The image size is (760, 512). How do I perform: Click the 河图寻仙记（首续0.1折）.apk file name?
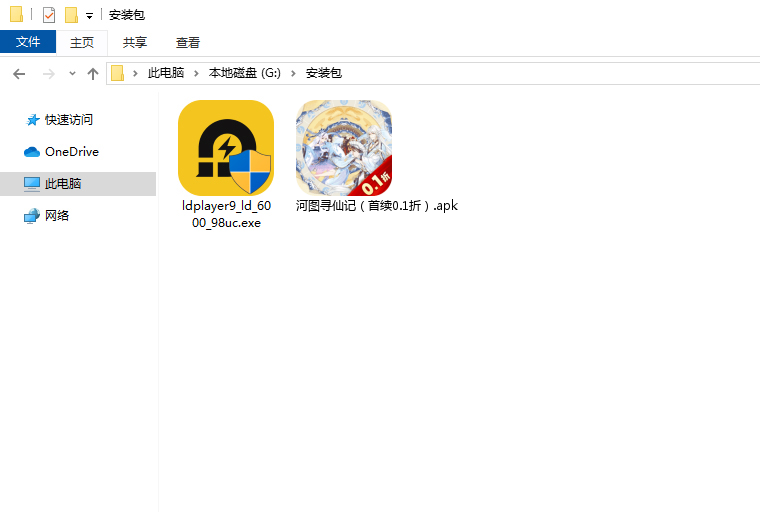point(377,206)
